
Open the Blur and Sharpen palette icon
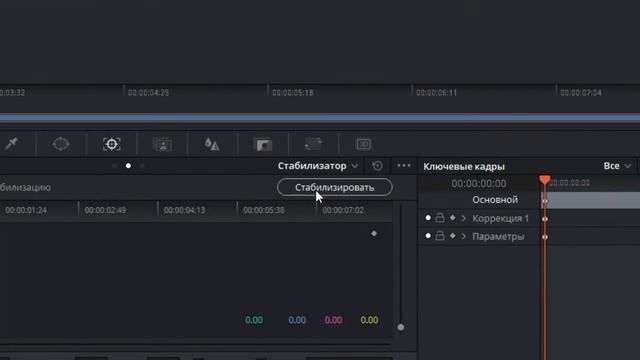212,144
